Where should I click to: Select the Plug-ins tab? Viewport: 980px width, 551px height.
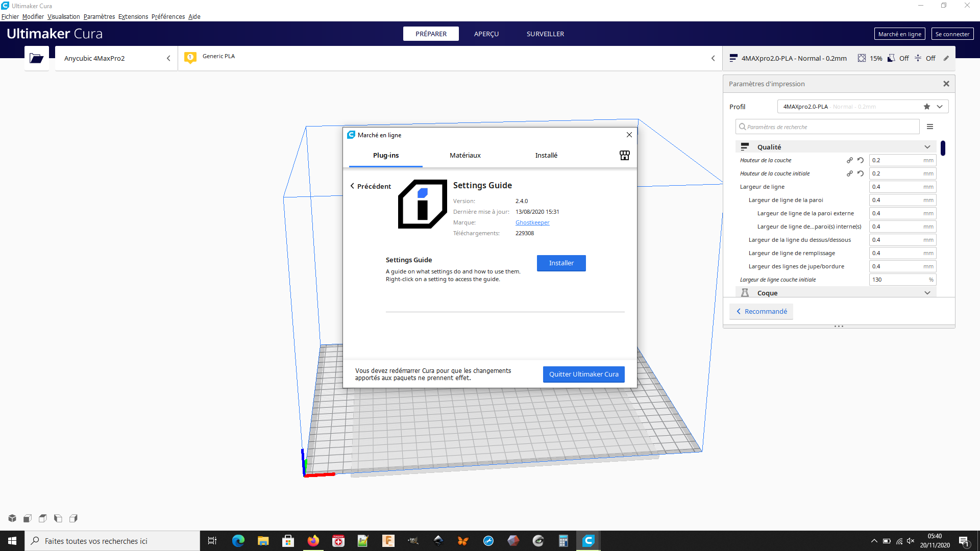(x=386, y=155)
